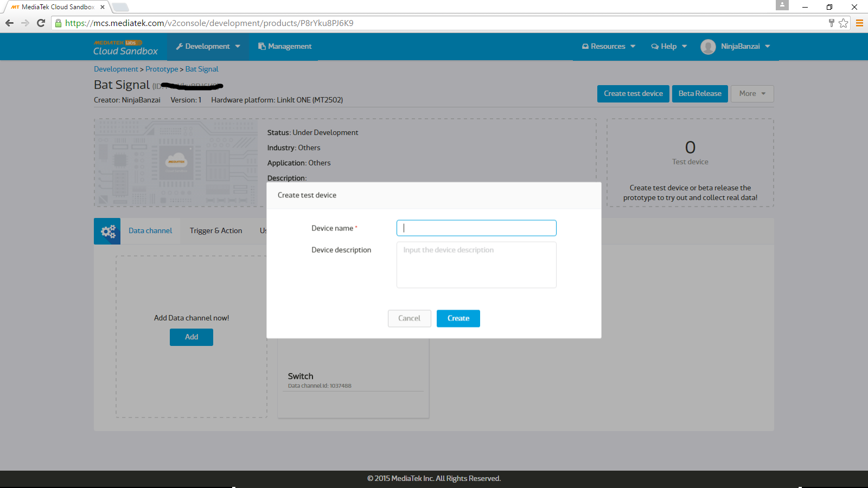Click the gears settings icon beside Data channel
This screenshot has height=488, width=868.
coord(107,231)
